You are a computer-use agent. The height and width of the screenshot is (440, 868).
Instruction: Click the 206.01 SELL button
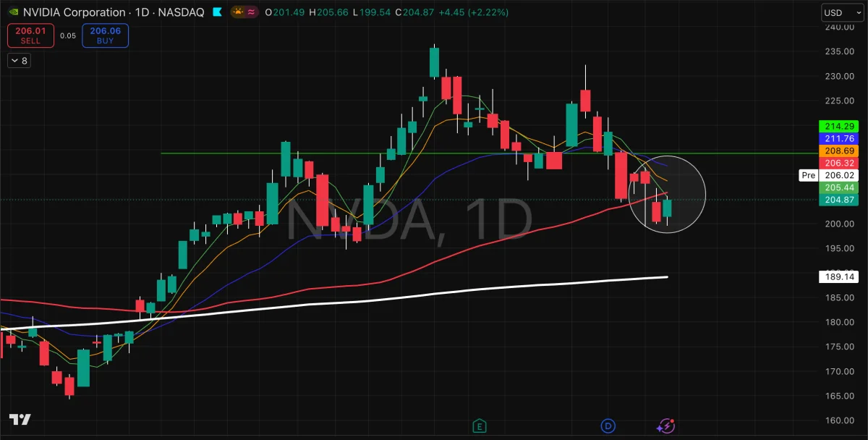30,35
